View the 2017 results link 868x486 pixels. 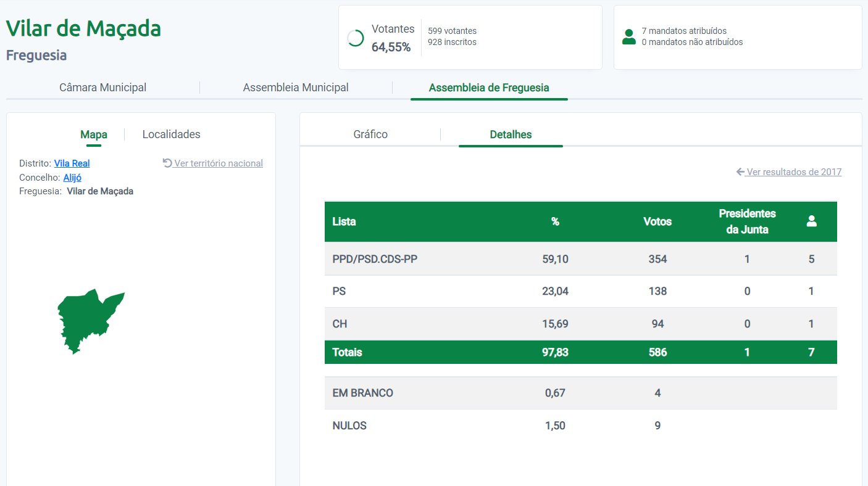click(794, 172)
